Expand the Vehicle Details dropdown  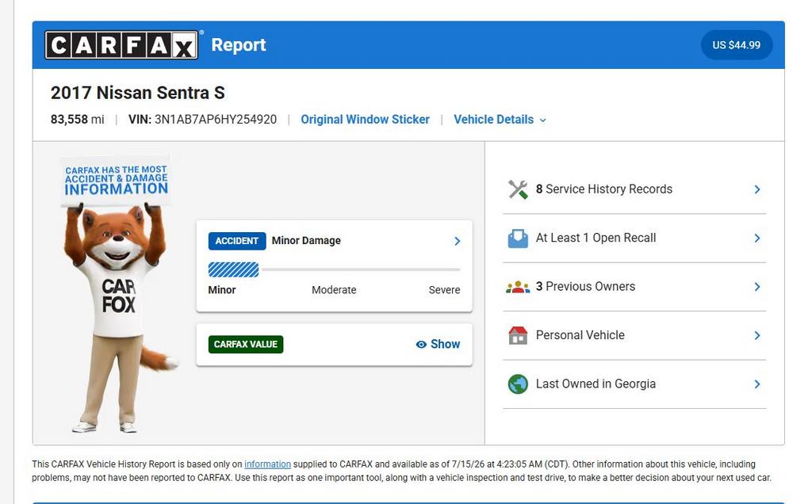[x=500, y=120]
